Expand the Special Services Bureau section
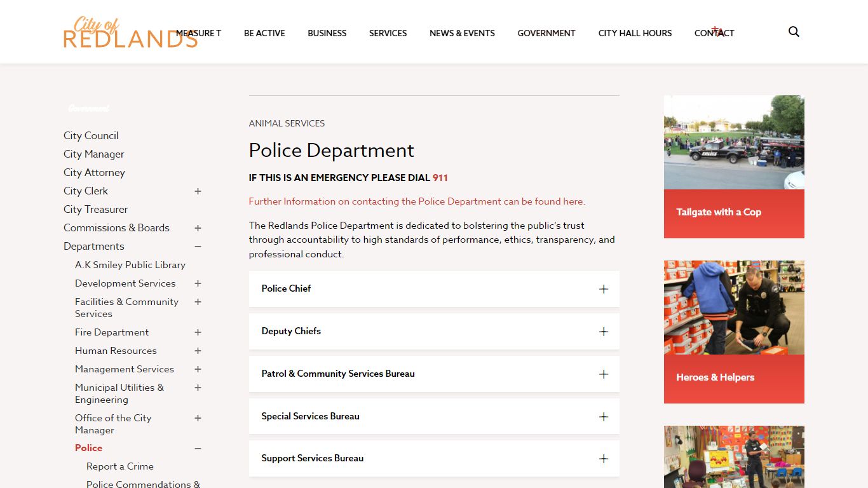The image size is (868, 488). [434, 416]
